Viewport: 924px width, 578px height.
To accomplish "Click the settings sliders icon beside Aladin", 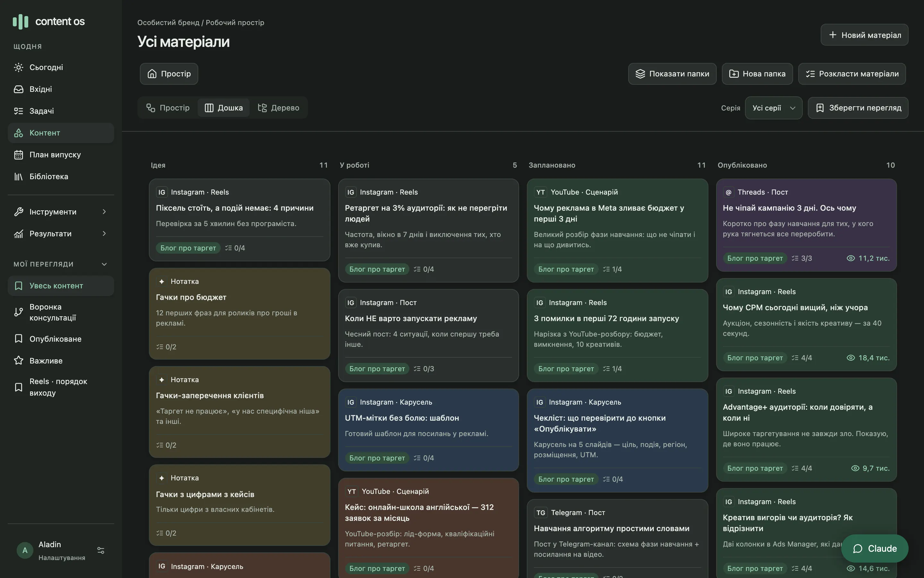I will pyautogui.click(x=101, y=550).
